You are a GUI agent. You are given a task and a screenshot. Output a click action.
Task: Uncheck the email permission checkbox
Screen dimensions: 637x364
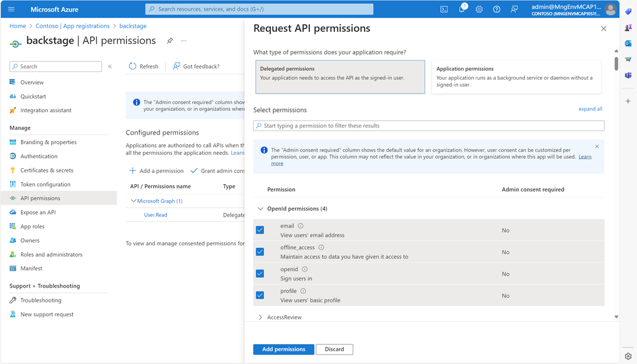(x=260, y=230)
